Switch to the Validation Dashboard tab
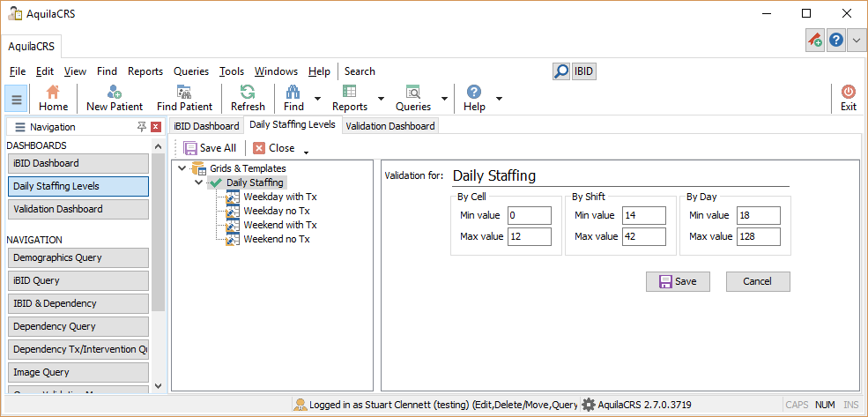 coord(389,126)
